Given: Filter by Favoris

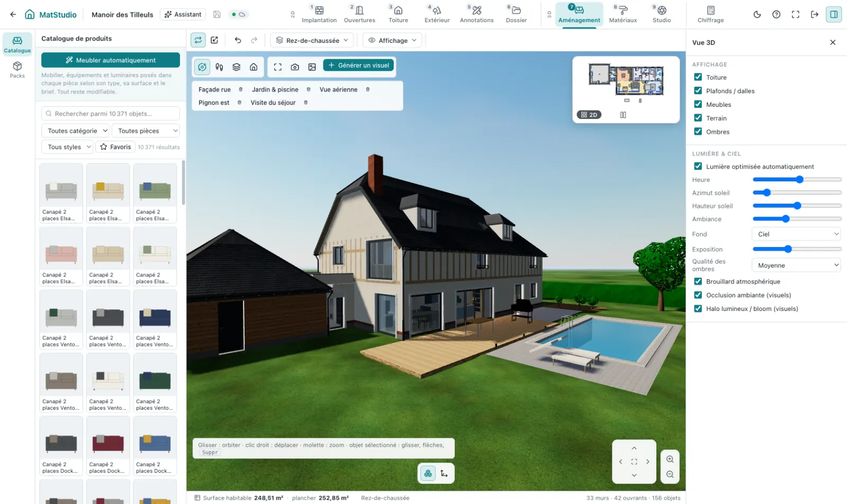Looking at the screenshot, I should (x=115, y=147).
